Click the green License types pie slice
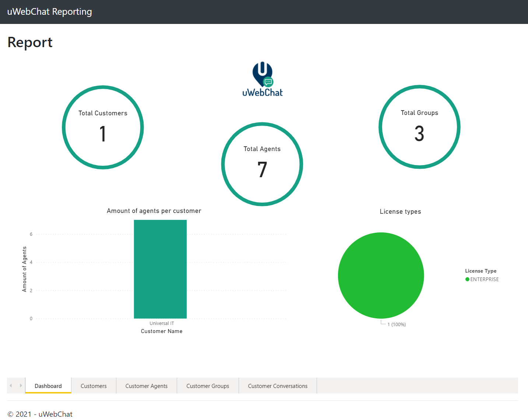 (x=381, y=275)
